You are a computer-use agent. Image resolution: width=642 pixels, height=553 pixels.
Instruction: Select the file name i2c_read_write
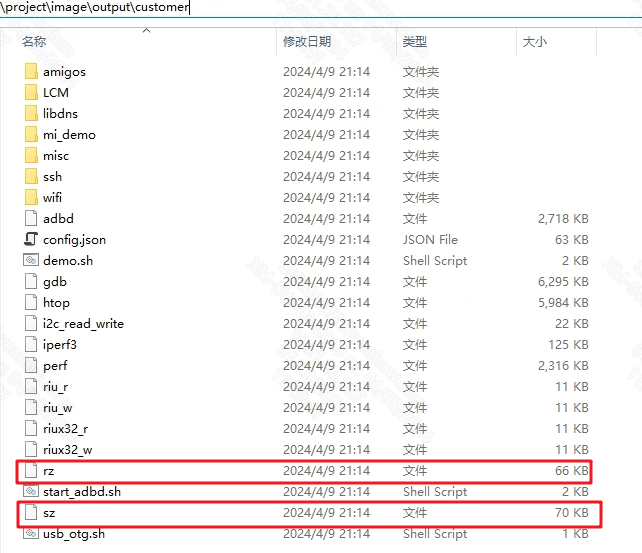pyautogui.click(x=83, y=324)
